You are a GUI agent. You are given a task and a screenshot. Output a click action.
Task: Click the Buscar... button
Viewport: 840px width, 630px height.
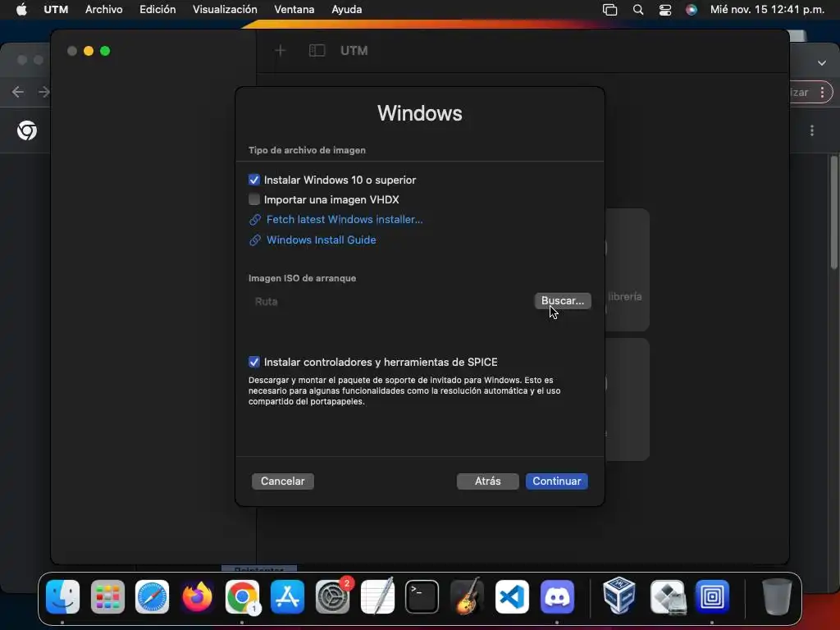563,300
